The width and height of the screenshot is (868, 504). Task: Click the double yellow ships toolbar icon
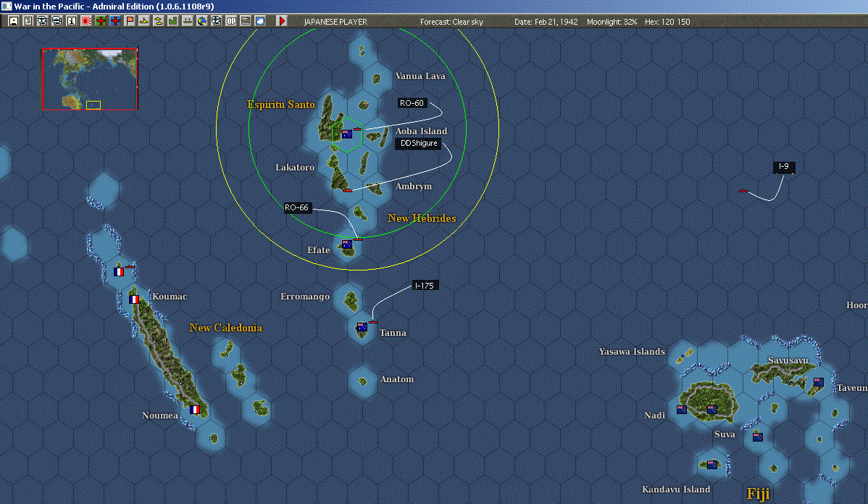tap(159, 21)
